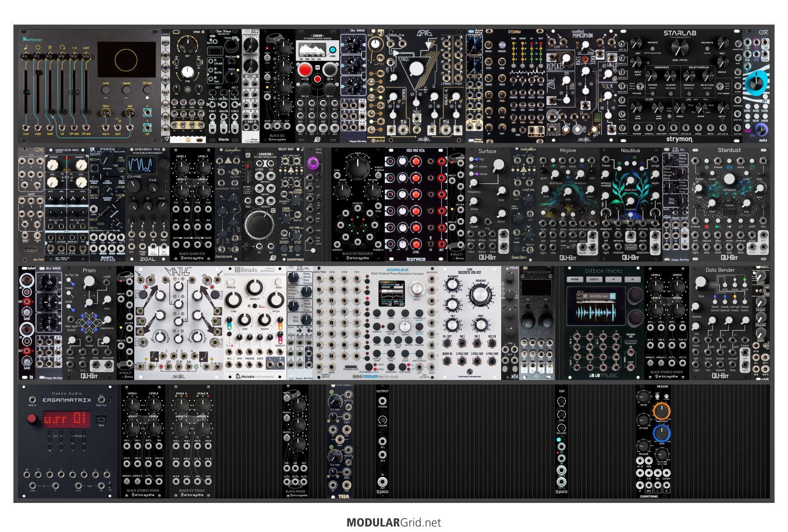Click the Nautilus resolution knob

click(x=630, y=181)
